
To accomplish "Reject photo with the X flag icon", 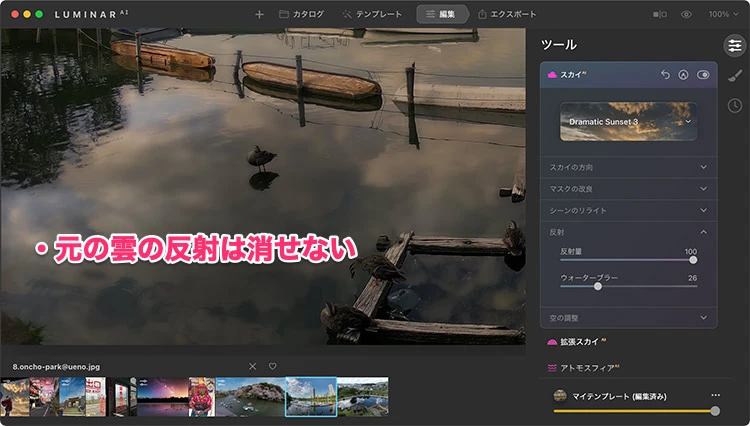I will tap(252, 366).
